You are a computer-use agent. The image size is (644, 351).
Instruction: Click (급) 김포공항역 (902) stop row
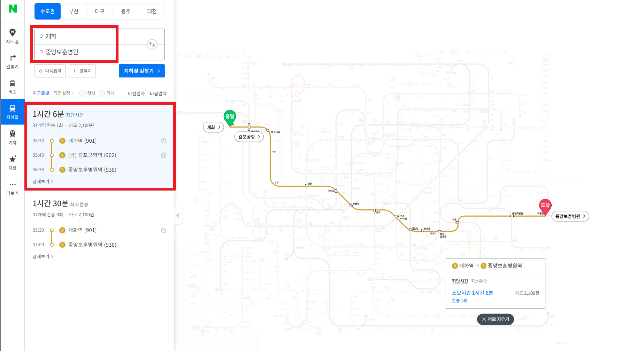pyautogui.click(x=92, y=155)
